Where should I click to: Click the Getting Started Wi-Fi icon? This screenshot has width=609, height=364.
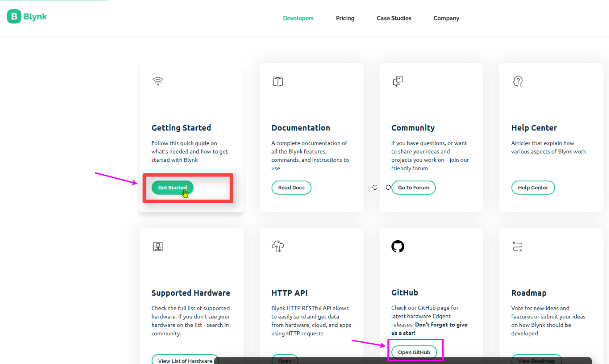(158, 81)
